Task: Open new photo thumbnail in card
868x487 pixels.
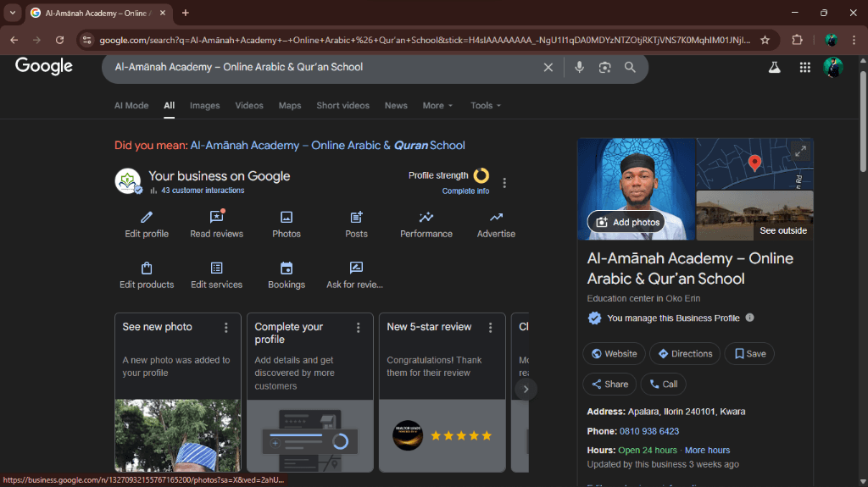Action: pyautogui.click(x=178, y=435)
